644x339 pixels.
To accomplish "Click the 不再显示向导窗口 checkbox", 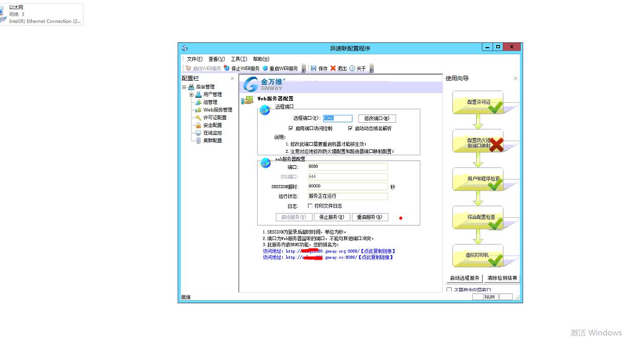I will [449, 289].
